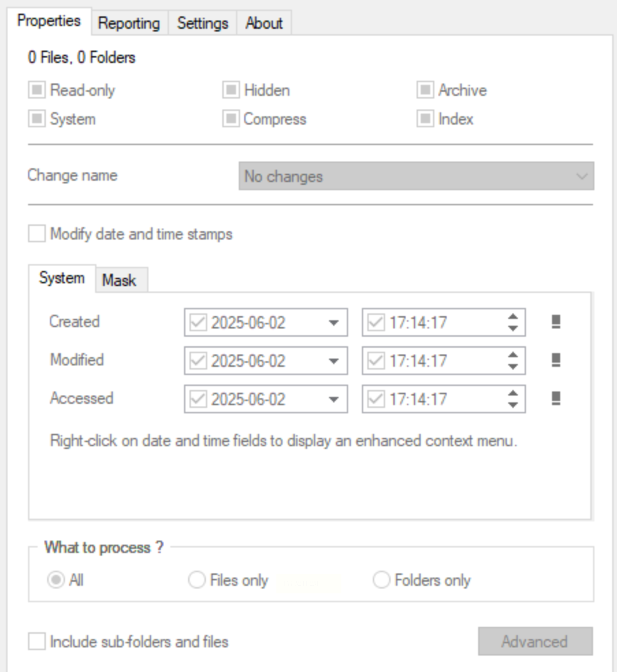Click the icon beside the Modified time field
The image size is (617, 672).
556,360
